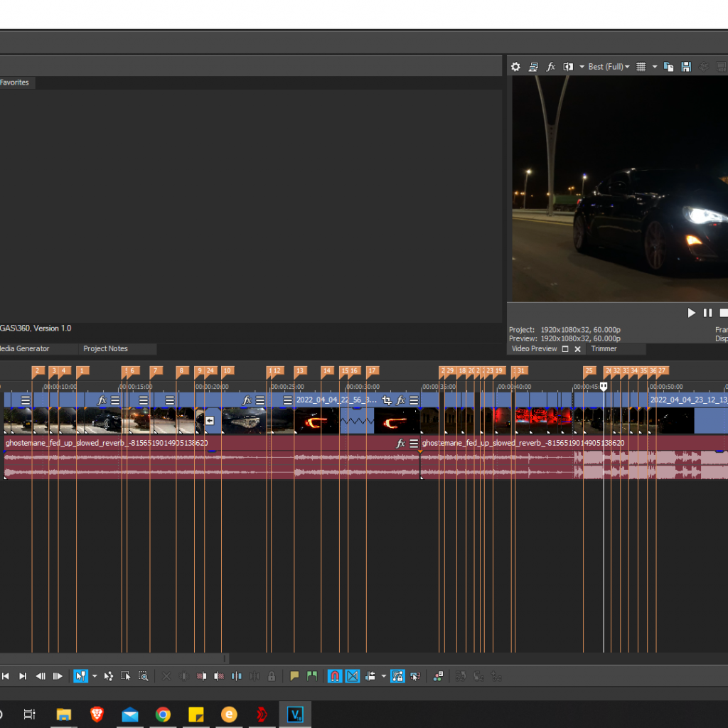Jump to timeline marker 13
728x728 pixels.
pyautogui.click(x=300, y=370)
